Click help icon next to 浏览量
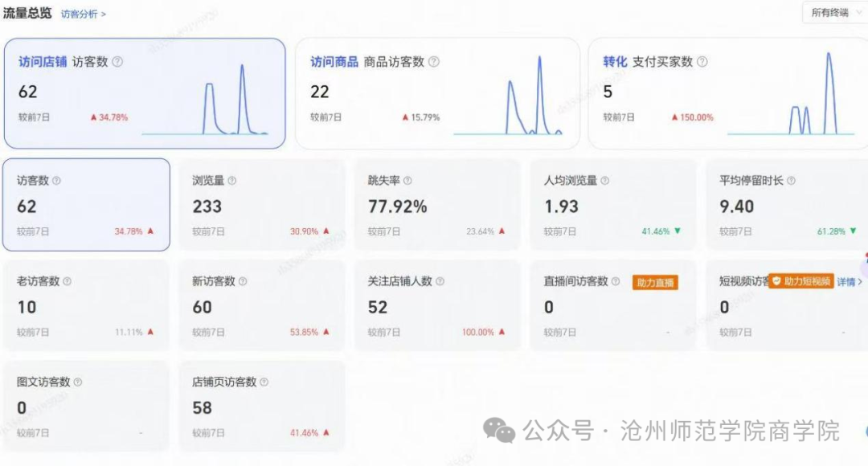 point(232,181)
